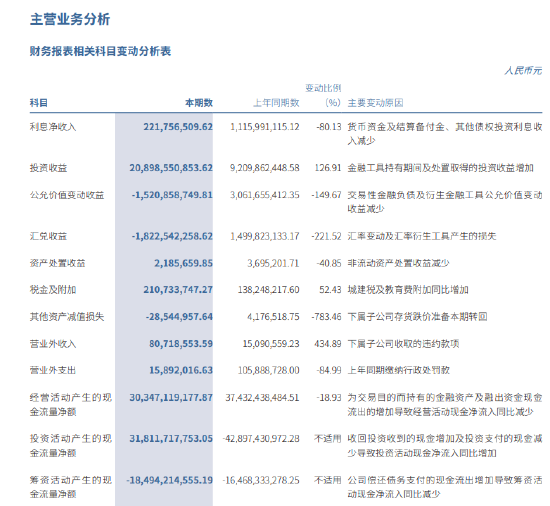Click the reason text 下属子公司存货跌价准备本期转回
The image size is (550, 506).
tap(417, 317)
